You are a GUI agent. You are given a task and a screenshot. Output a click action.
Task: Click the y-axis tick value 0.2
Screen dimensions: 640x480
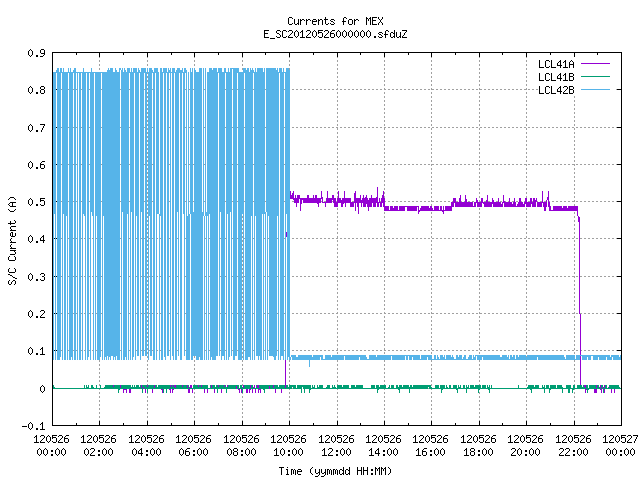point(36,314)
